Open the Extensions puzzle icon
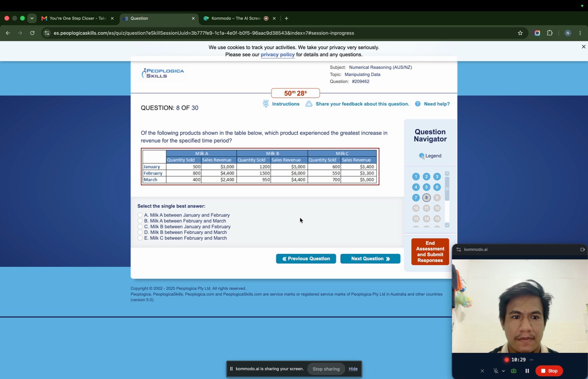 coord(549,33)
